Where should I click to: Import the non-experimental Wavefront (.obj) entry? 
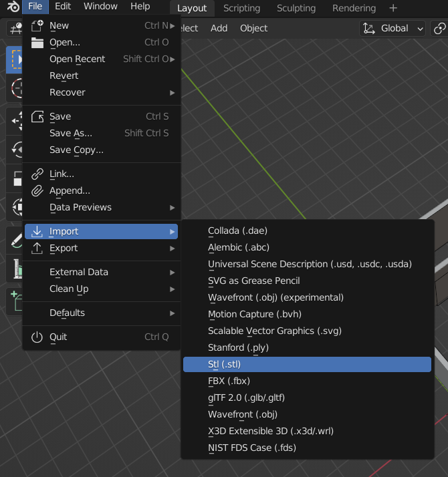point(307,415)
